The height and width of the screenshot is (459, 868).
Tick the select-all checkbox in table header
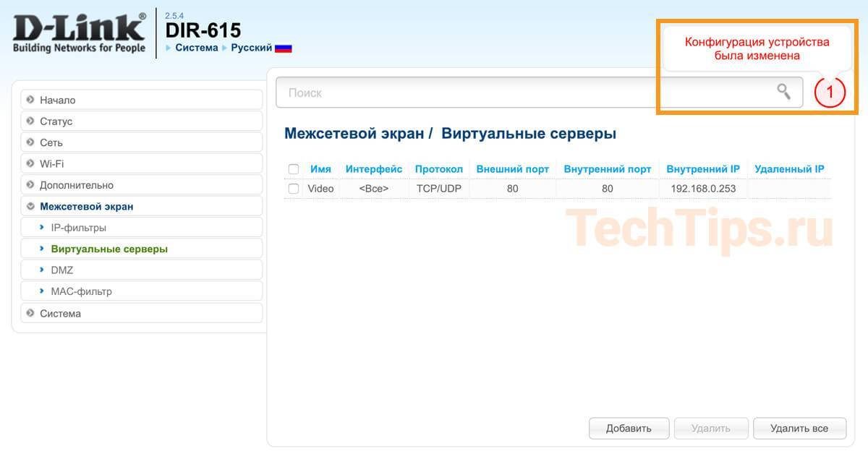click(294, 169)
